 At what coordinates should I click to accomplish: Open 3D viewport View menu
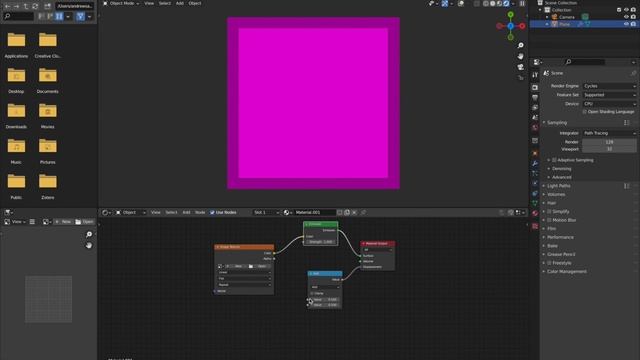(x=149, y=3)
